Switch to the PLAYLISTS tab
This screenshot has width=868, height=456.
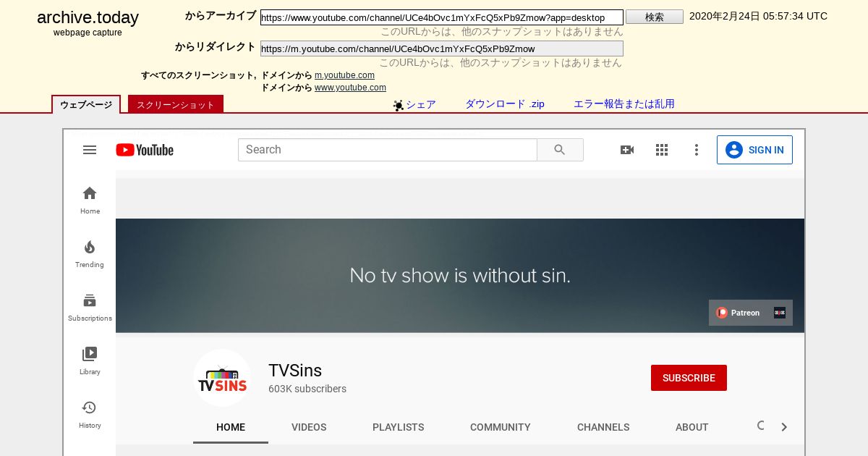tap(399, 427)
